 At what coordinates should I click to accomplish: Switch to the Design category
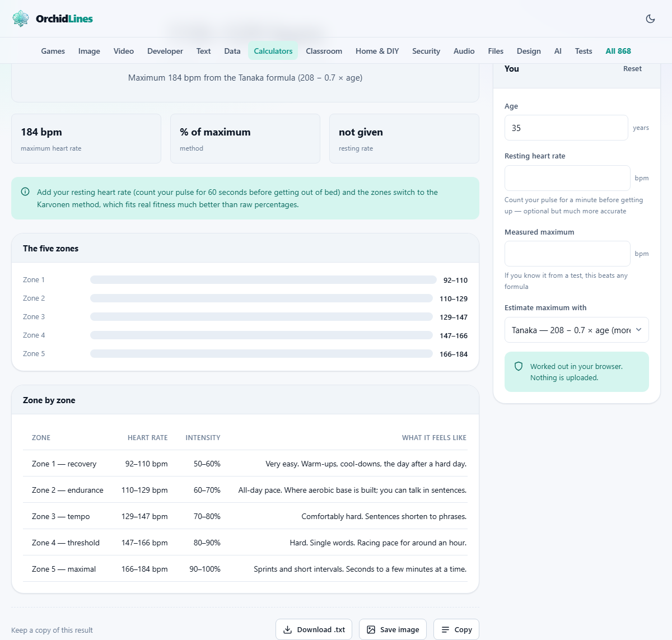pyautogui.click(x=529, y=51)
